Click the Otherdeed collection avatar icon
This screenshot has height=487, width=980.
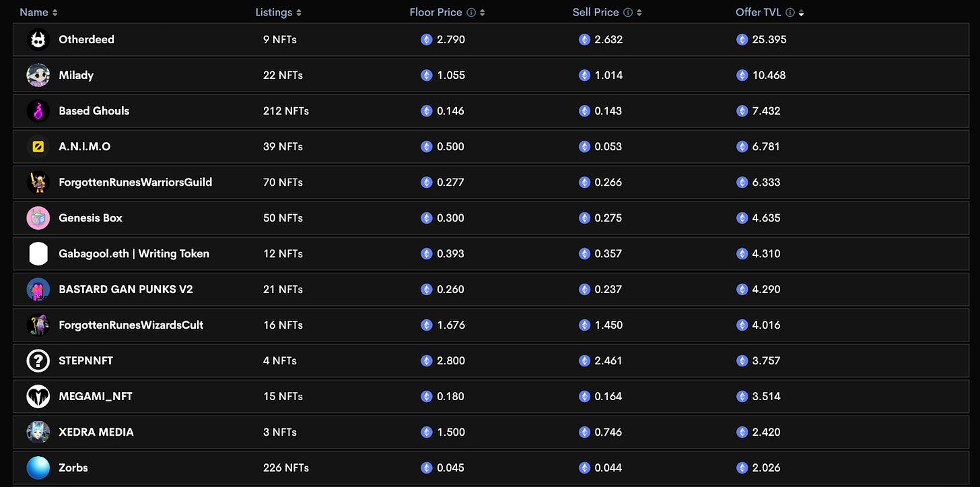click(38, 40)
